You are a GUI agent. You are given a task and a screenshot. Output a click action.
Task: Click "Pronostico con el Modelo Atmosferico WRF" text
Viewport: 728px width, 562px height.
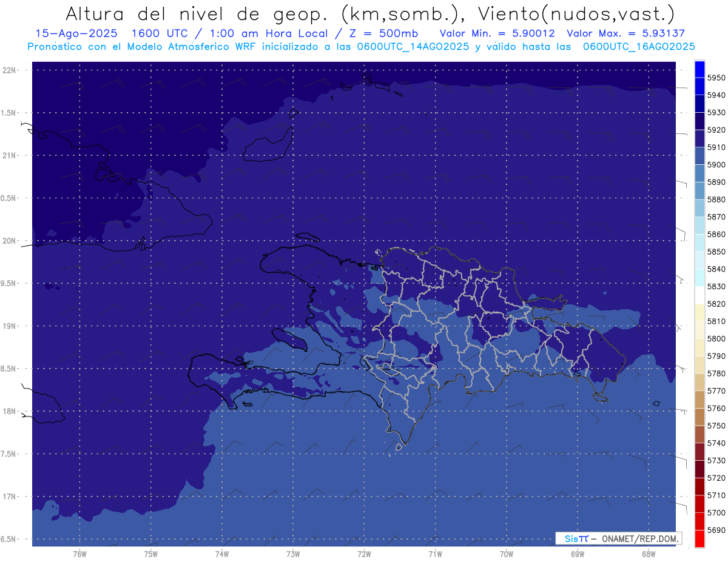pyautogui.click(x=143, y=47)
